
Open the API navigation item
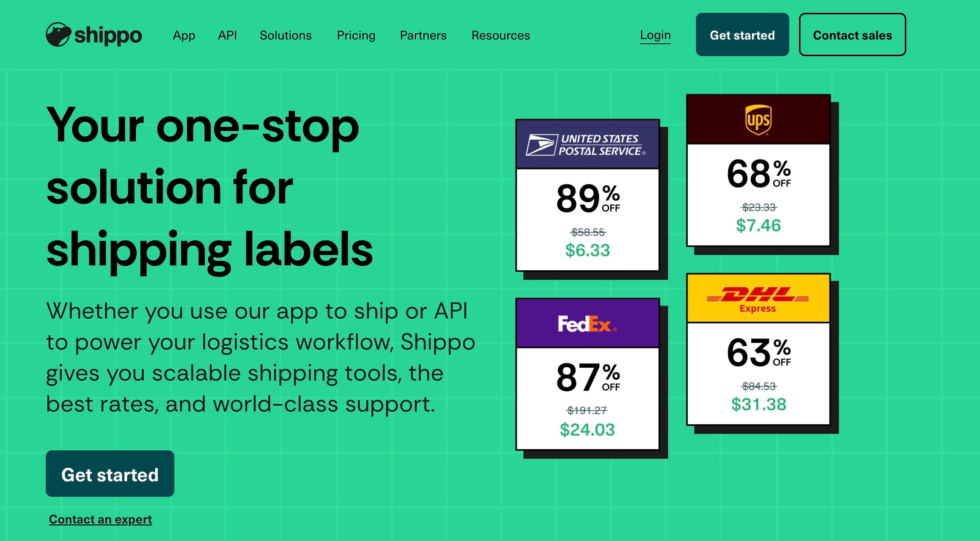[x=227, y=35]
